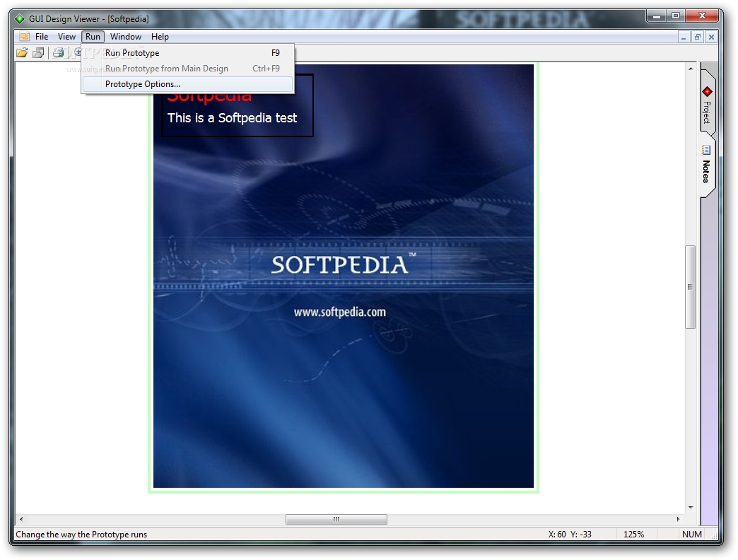Click the X: 60 Y: -33 coordinates

click(x=570, y=534)
